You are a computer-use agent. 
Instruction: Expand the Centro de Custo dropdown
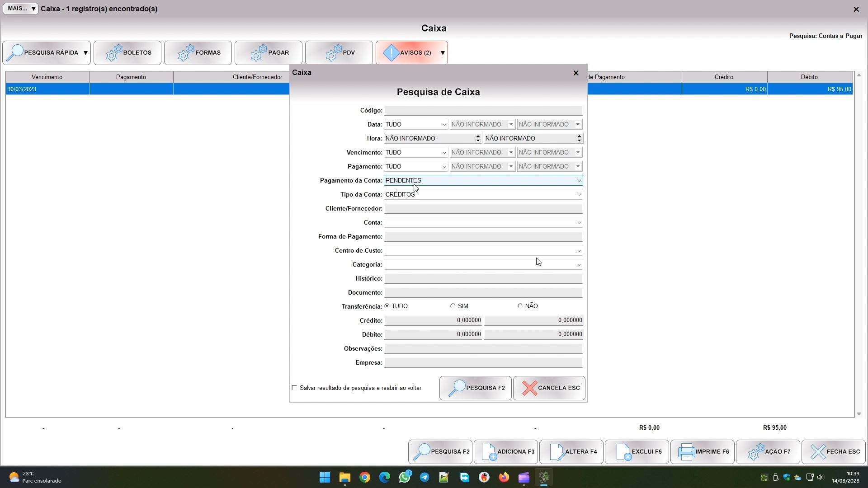pyautogui.click(x=578, y=251)
